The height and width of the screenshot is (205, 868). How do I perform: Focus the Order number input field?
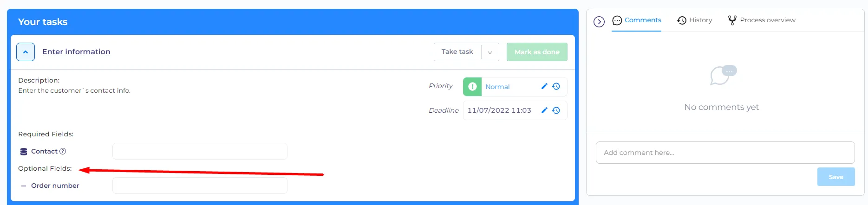(200, 186)
